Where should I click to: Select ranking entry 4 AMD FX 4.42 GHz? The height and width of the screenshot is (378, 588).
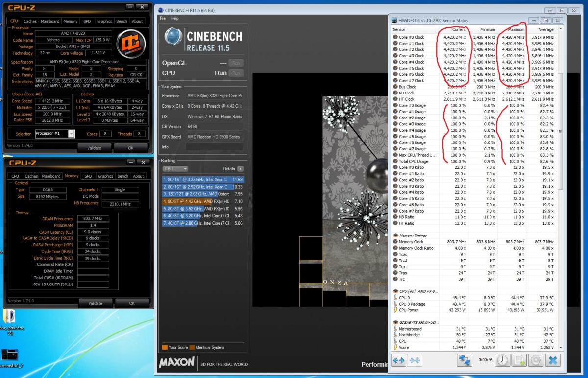(x=203, y=201)
